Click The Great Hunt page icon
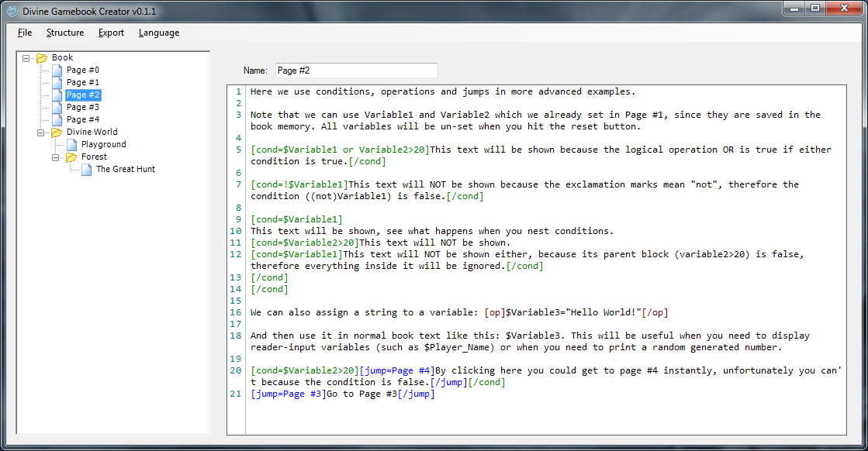The image size is (868, 451). pos(86,169)
